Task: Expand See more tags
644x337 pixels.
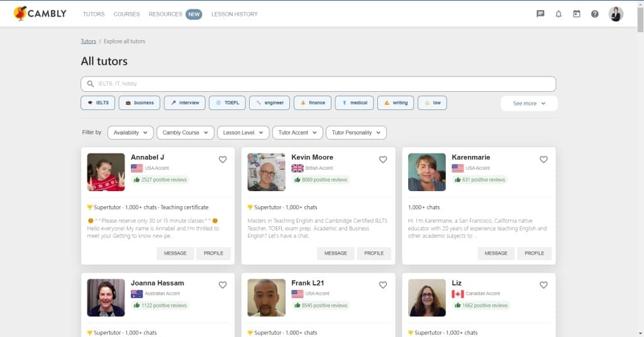Action: [529, 104]
